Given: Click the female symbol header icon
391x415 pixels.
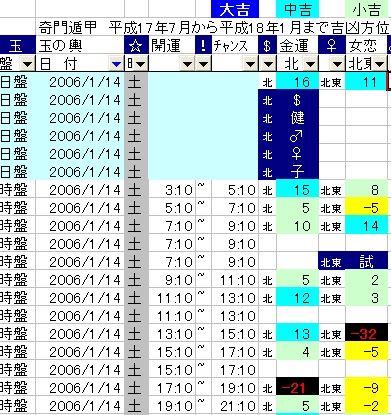Looking at the screenshot, I should tap(332, 46).
